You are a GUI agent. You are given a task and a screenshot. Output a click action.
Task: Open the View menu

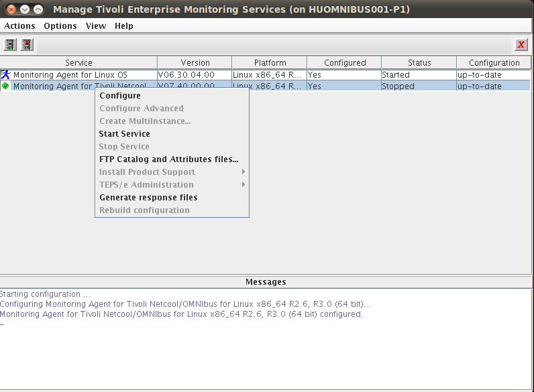click(96, 26)
